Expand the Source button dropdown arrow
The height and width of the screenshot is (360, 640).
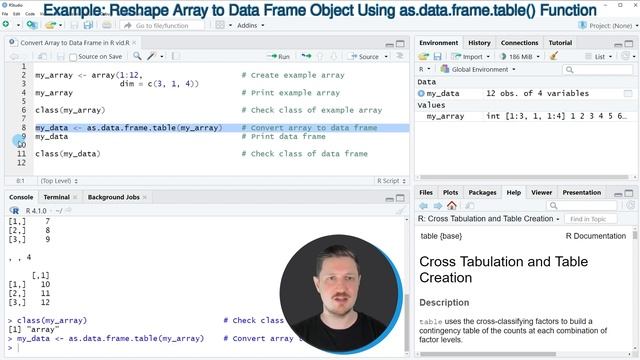point(386,56)
